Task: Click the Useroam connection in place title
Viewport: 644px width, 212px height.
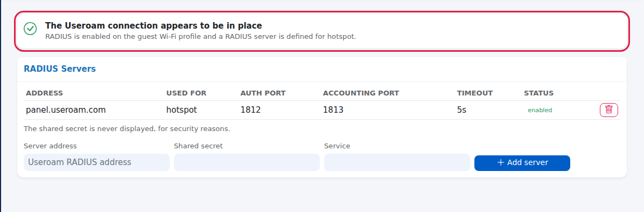Action: [153, 25]
